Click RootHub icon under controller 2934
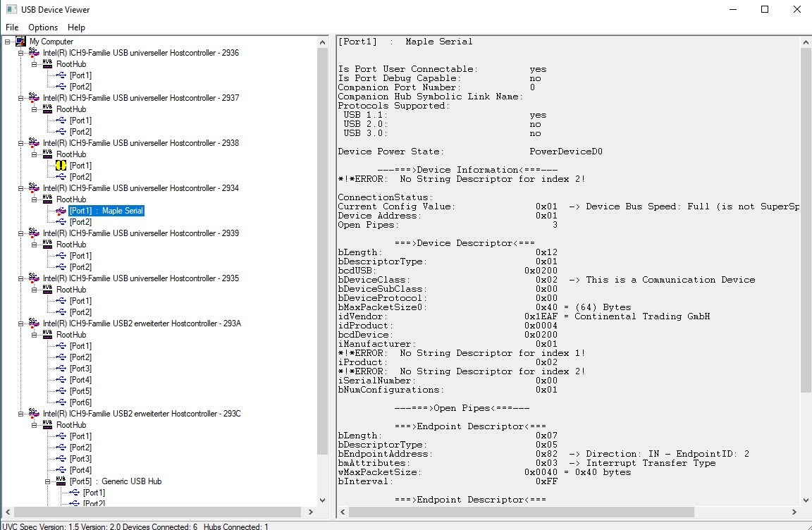The image size is (812, 530). [x=48, y=199]
